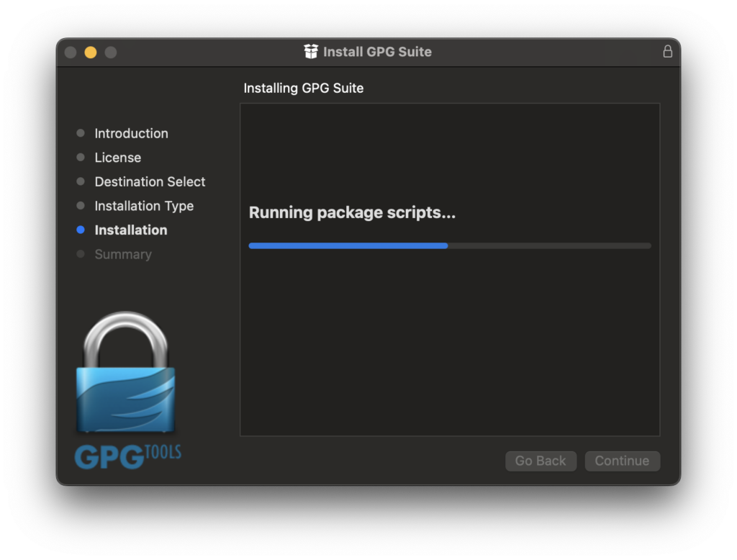This screenshot has width=737, height=560.
Task: Select the active Installation step label
Action: tap(130, 230)
